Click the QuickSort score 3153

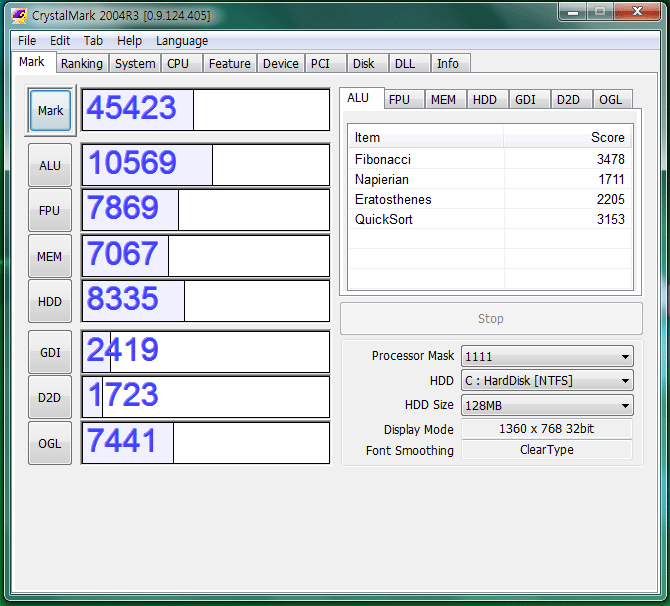coord(611,219)
